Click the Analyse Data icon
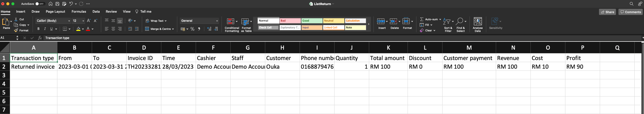This screenshot has height=114, width=644. click(477, 22)
